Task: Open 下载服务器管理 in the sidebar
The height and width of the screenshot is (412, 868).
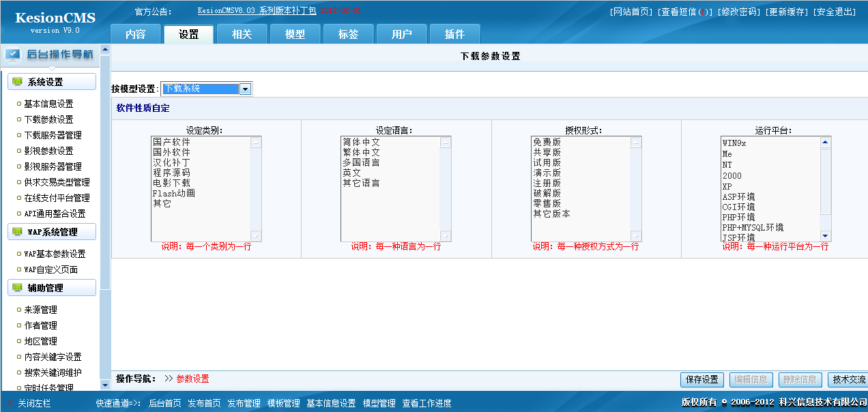Action: pyautogui.click(x=53, y=135)
